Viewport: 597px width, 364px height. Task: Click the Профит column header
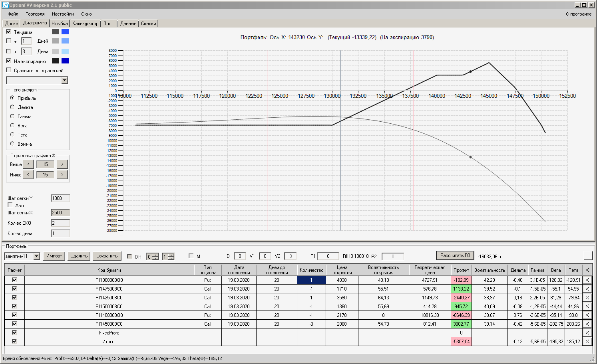point(461,270)
